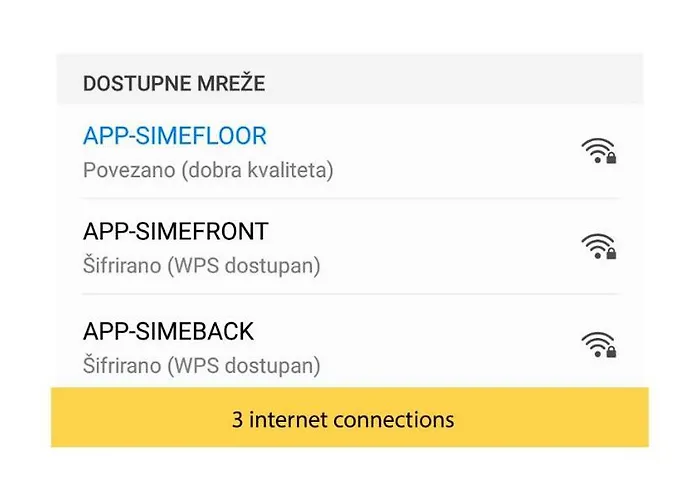This screenshot has height=500, width=700.
Task: Click the lock badge on APP-SIMEFLOOR icon
Action: [x=611, y=158]
